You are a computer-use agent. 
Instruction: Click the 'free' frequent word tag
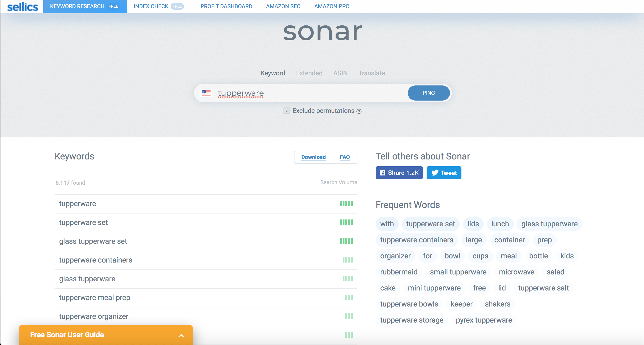click(479, 288)
